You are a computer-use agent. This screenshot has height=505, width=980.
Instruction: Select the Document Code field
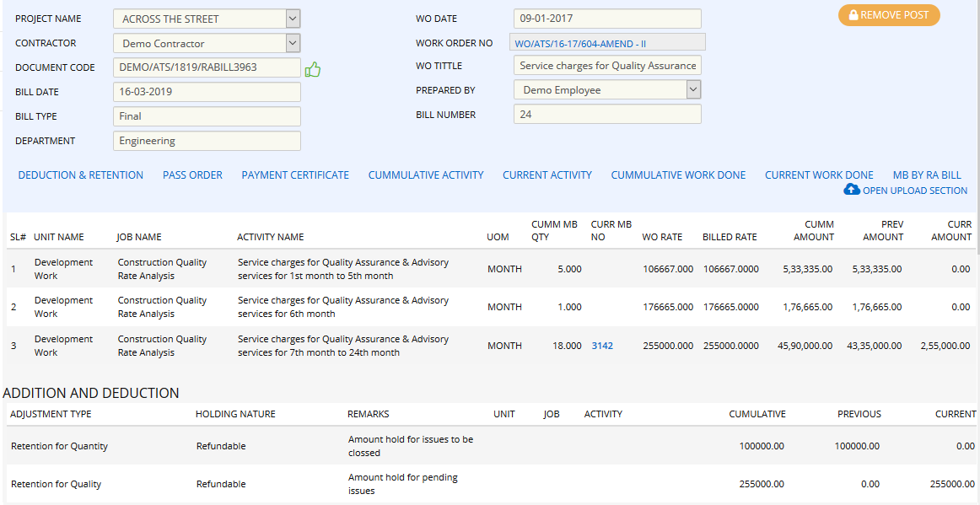tap(207, 68)
